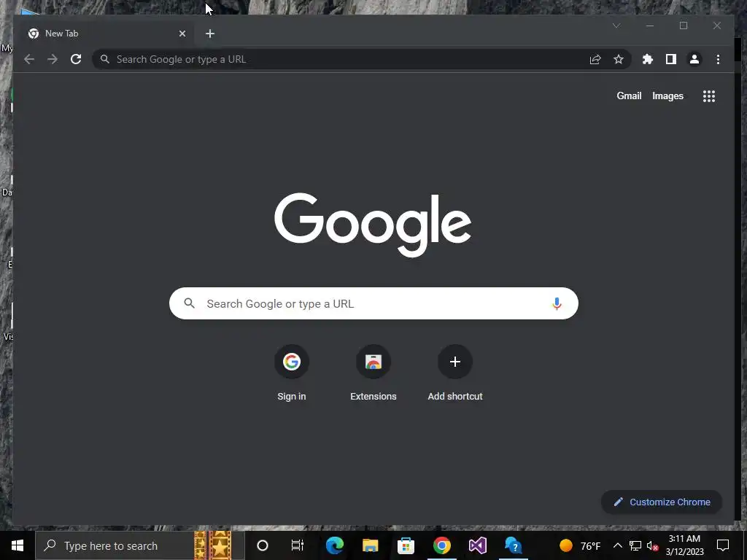Open the notification center icon
This screenshot has width=747, height=560.
723,545
